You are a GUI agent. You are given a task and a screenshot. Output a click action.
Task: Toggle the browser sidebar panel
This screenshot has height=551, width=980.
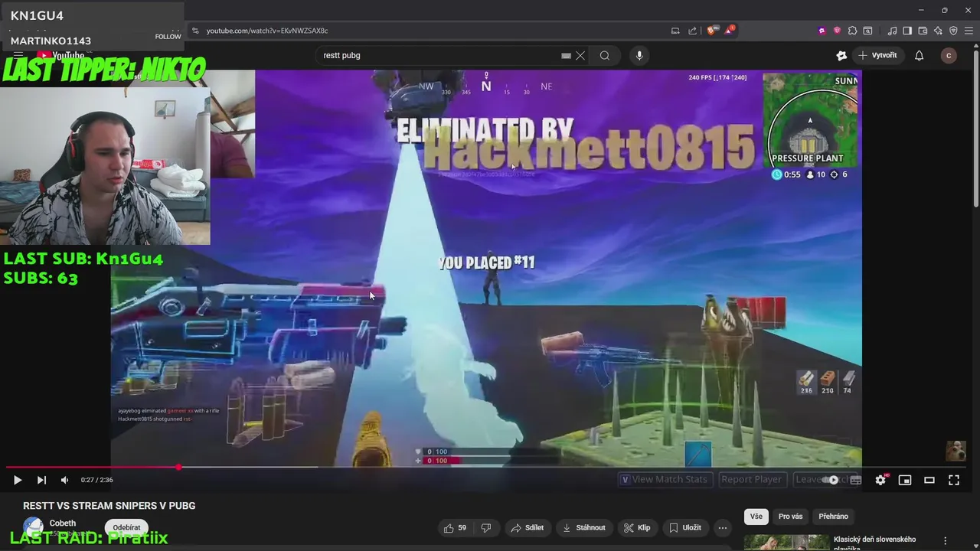pyautogui.click(x=907, y=31)
